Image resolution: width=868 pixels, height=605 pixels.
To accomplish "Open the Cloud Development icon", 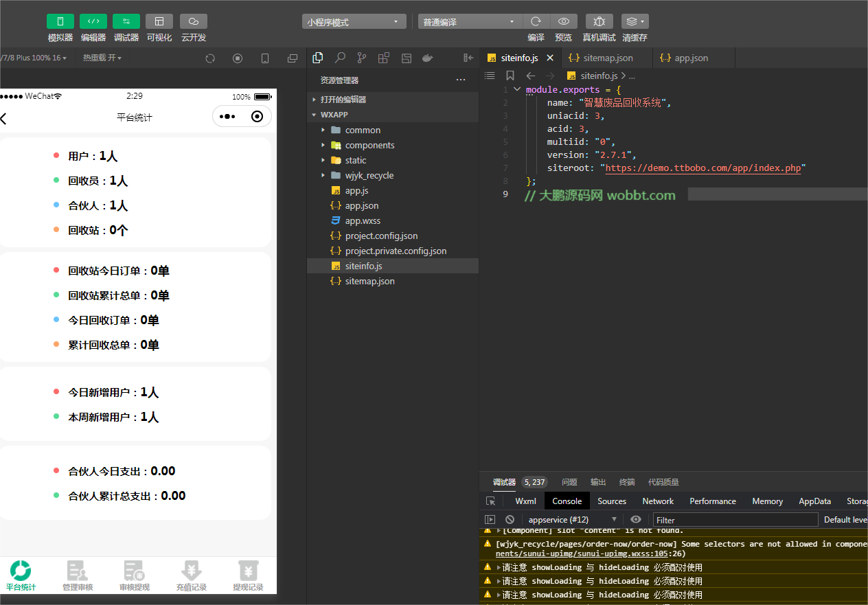I will [x=194, y=21].
